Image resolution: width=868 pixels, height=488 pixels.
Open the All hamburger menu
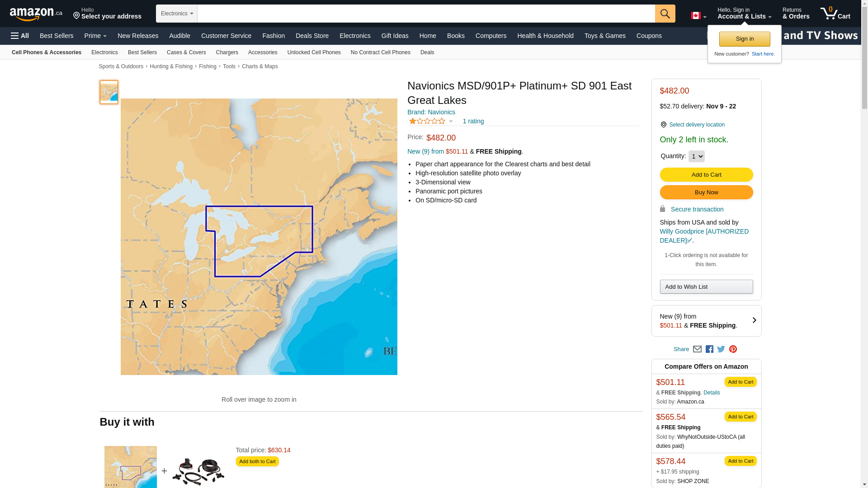click(x=20, y=36)
